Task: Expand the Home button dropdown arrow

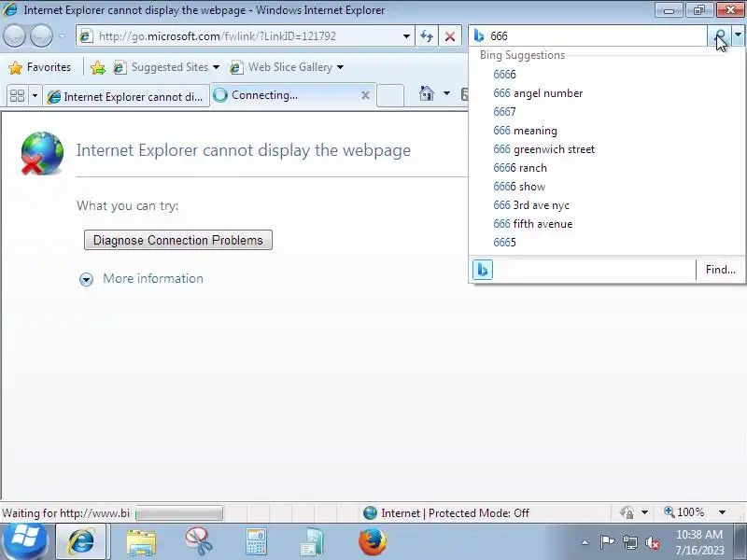Action: (x=446, y=93)
